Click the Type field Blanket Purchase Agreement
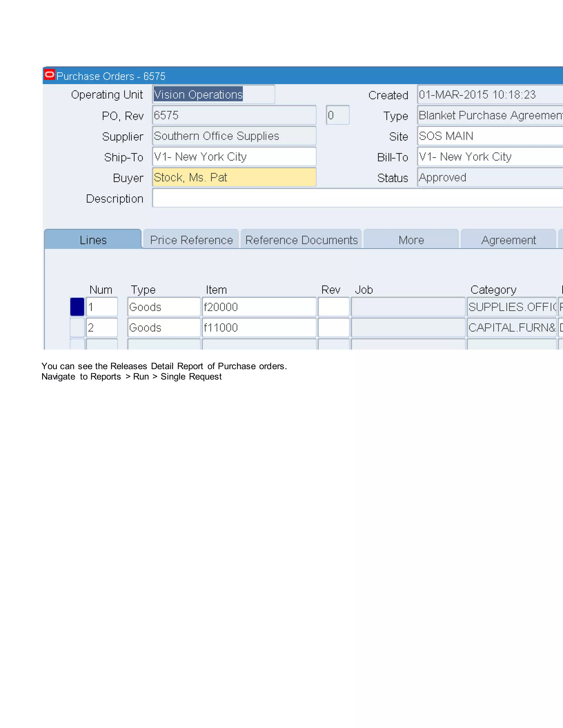This screenshot has height=728, width=563. point(490,115)
